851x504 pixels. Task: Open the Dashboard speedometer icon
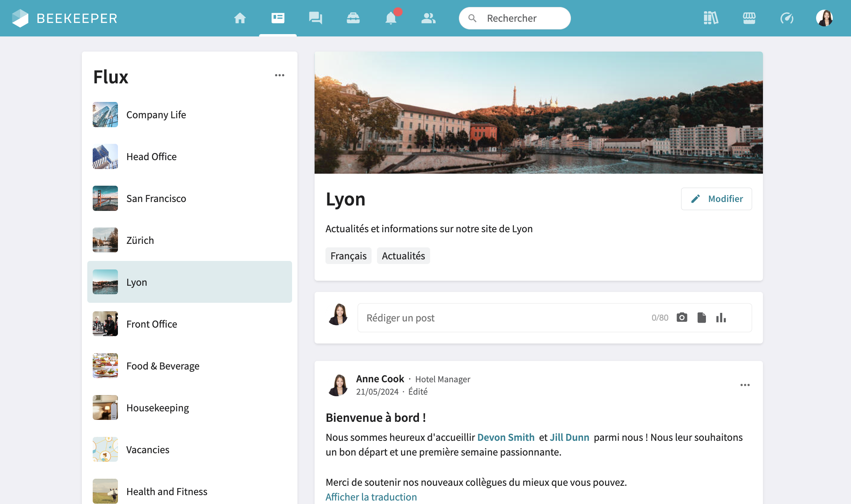click(787, 18)
